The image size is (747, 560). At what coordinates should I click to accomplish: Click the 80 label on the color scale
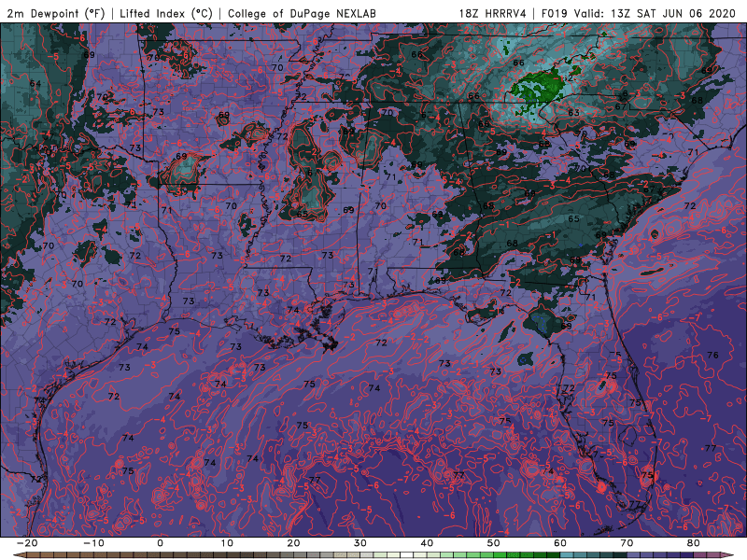click(694, 543)
